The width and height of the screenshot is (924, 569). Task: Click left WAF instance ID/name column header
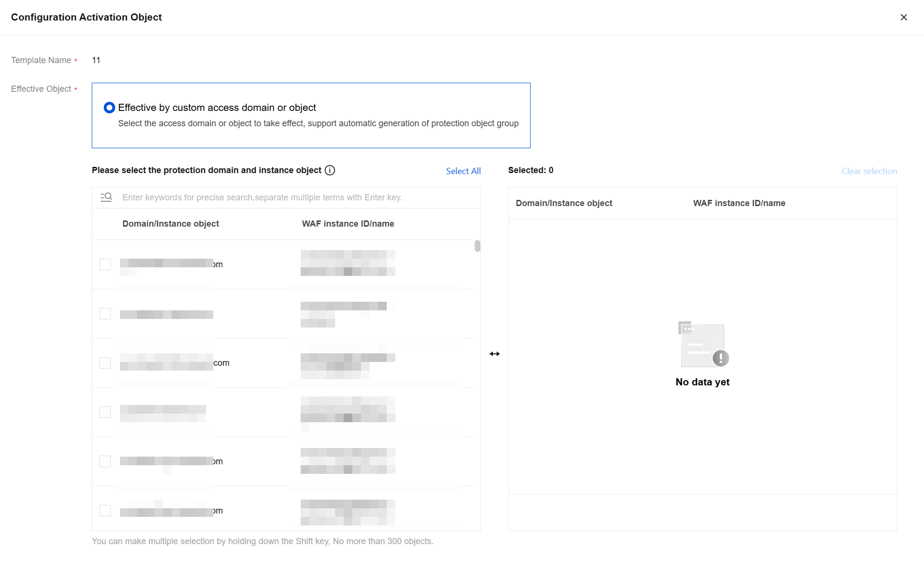pos(348,224)
